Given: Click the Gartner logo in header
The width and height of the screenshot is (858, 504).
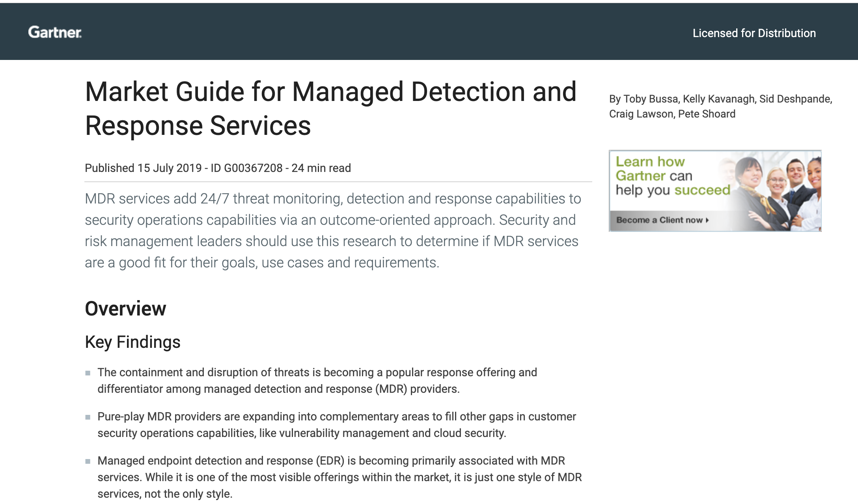Looking at the screenshot, I should [55, 32].
